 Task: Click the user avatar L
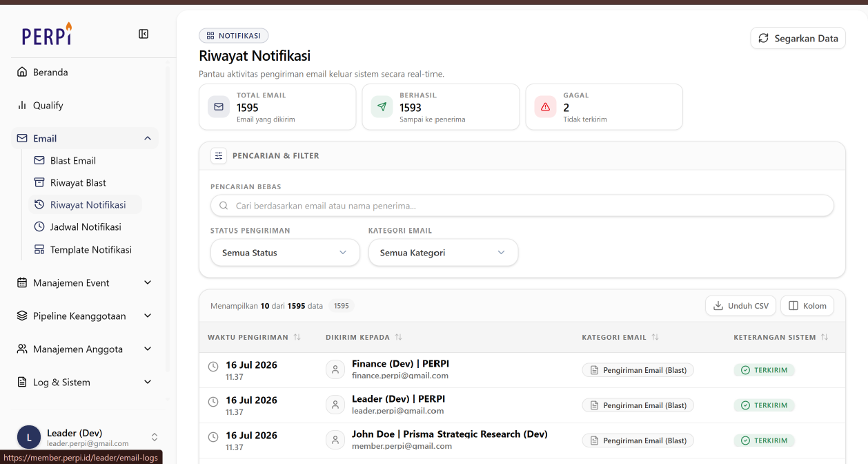[x=29, y=437]
